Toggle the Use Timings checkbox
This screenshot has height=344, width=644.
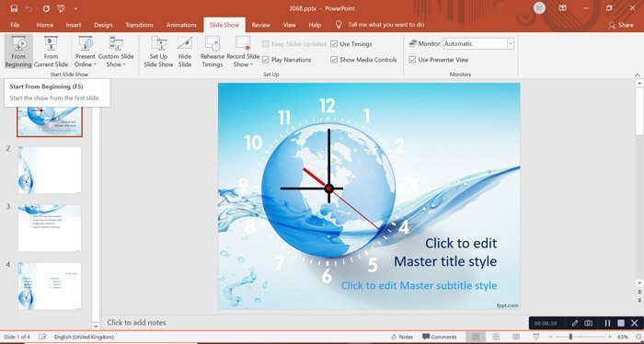click(x=334, y=44)
